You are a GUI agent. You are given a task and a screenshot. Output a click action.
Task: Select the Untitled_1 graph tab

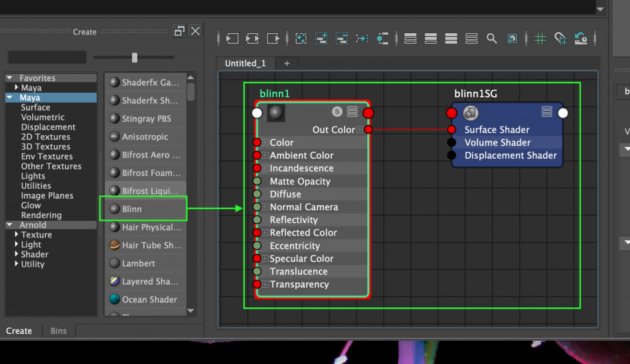point(245,63)
